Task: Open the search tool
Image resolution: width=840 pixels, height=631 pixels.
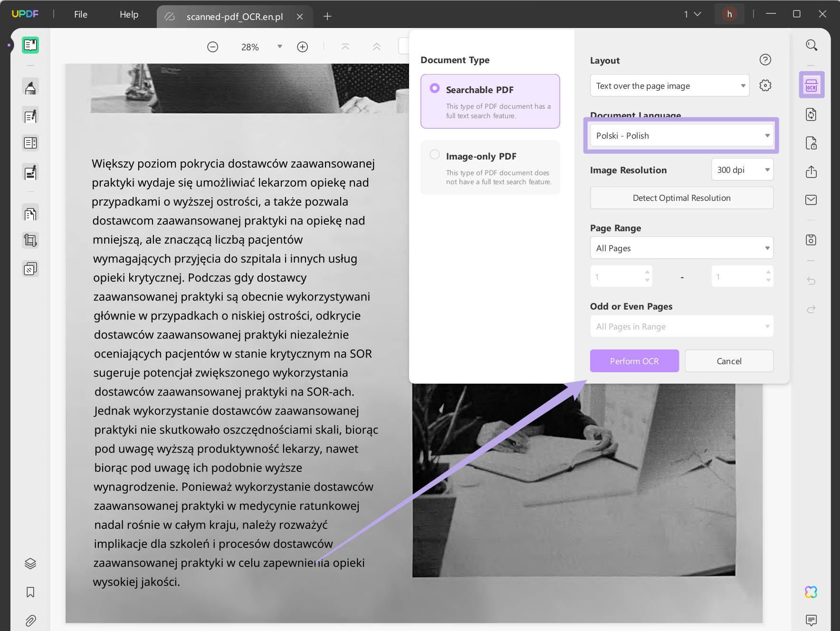Action: point(811,44)
